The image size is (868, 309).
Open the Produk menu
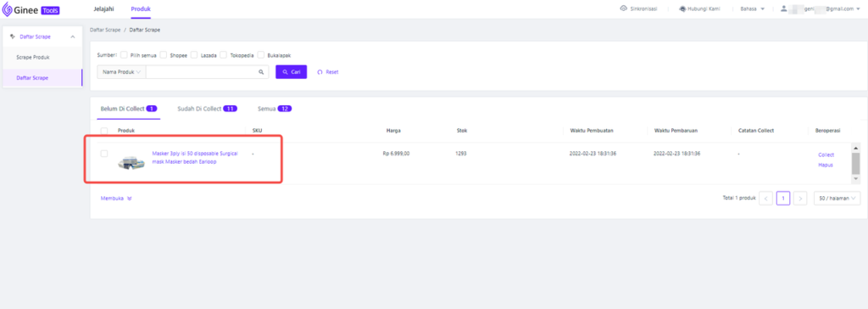click(x=141, y=8)
